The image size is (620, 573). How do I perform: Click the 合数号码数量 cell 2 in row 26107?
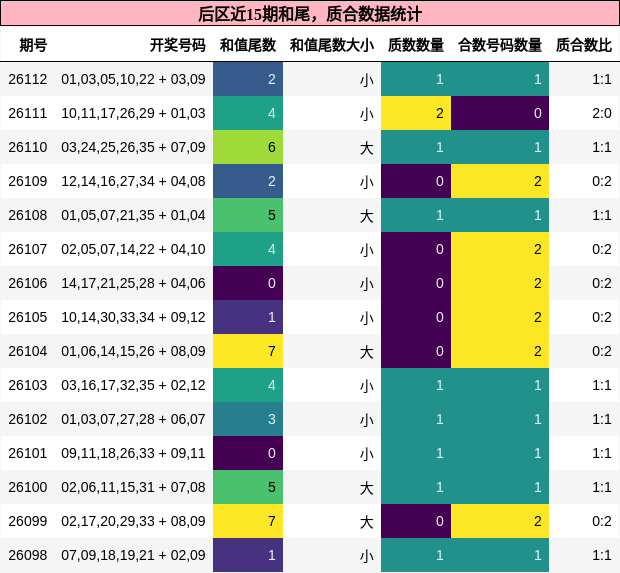(x=500, y=249)
